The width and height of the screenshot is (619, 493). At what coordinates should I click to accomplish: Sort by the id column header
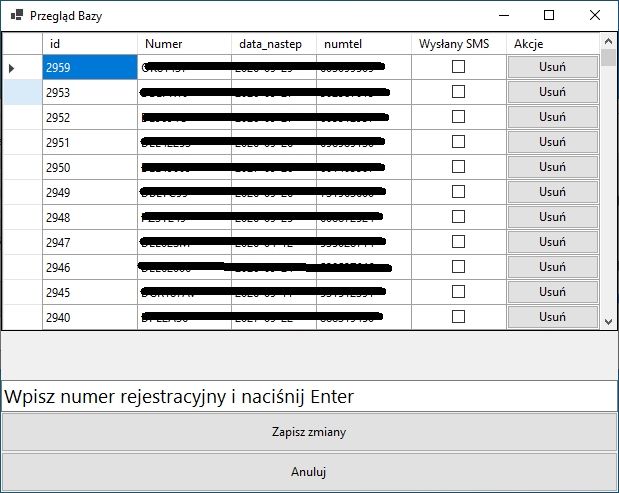[89, 44]
